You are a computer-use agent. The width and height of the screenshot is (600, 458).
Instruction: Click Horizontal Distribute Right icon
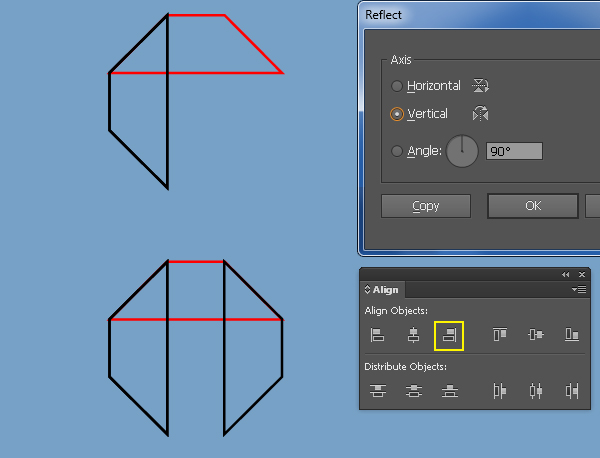572,391
